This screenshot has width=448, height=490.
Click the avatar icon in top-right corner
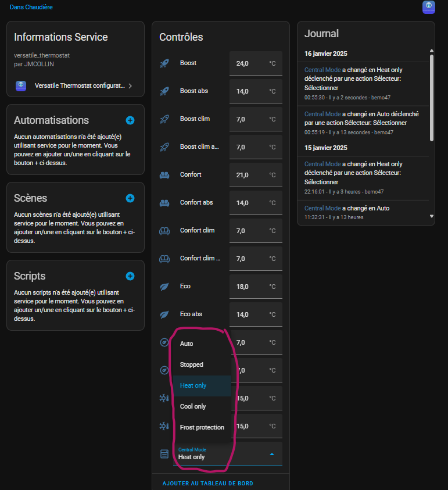[429, 7]
